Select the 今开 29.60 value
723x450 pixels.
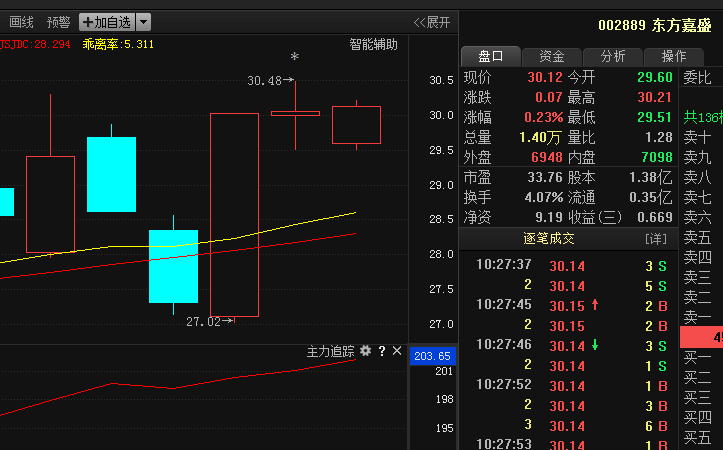[x=655, y=77]
